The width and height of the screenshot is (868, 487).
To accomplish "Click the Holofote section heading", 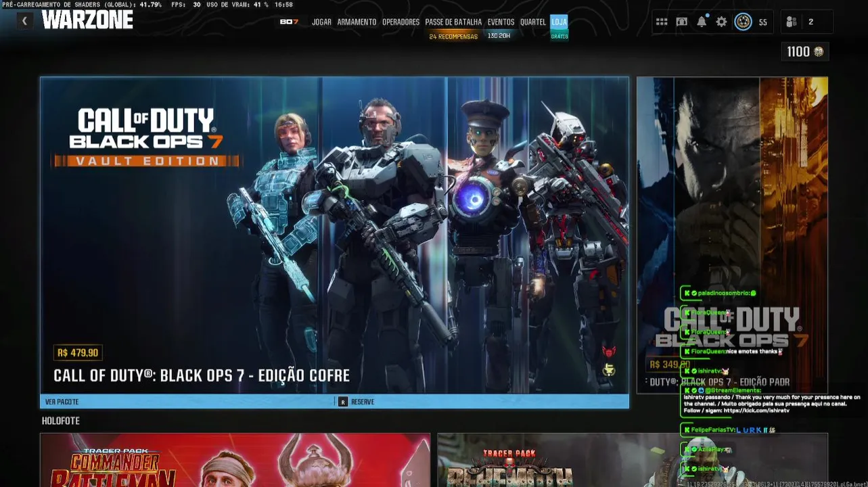I will pos(61,421).
